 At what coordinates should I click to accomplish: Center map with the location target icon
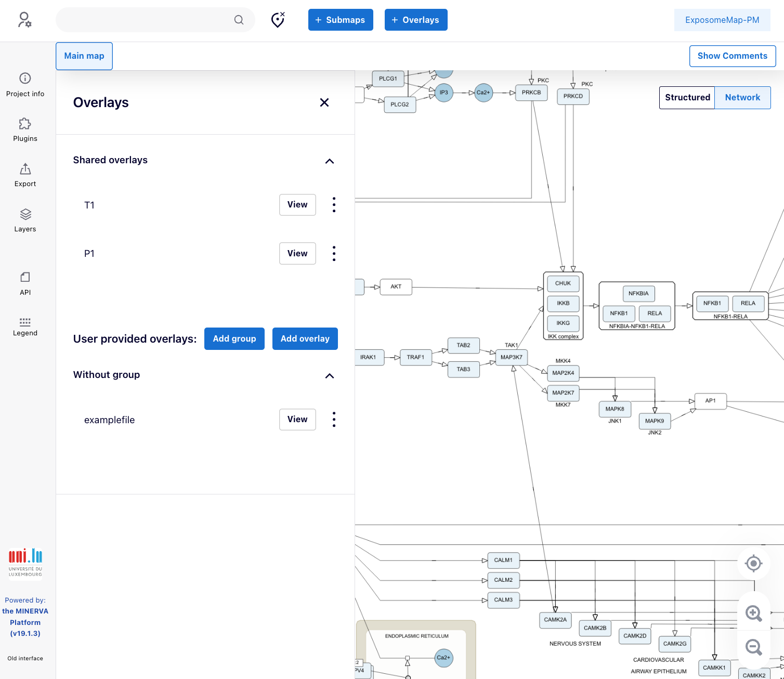[x=753, y=563]
